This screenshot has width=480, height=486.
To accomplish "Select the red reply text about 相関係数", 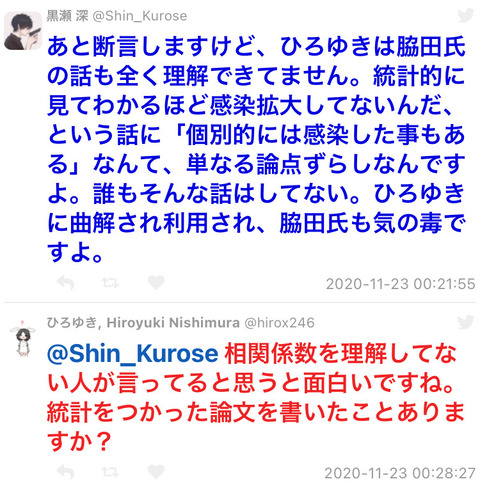I will (256, 398).
